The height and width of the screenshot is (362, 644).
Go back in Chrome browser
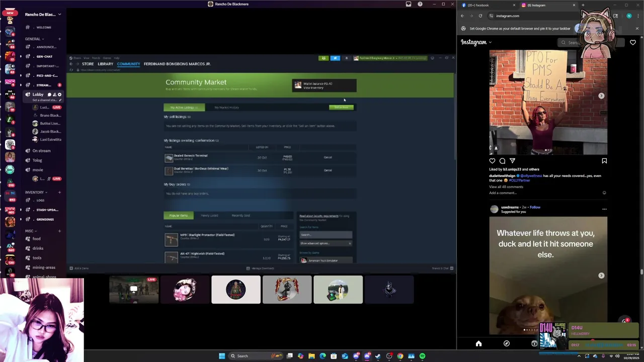tap(462, 16)
